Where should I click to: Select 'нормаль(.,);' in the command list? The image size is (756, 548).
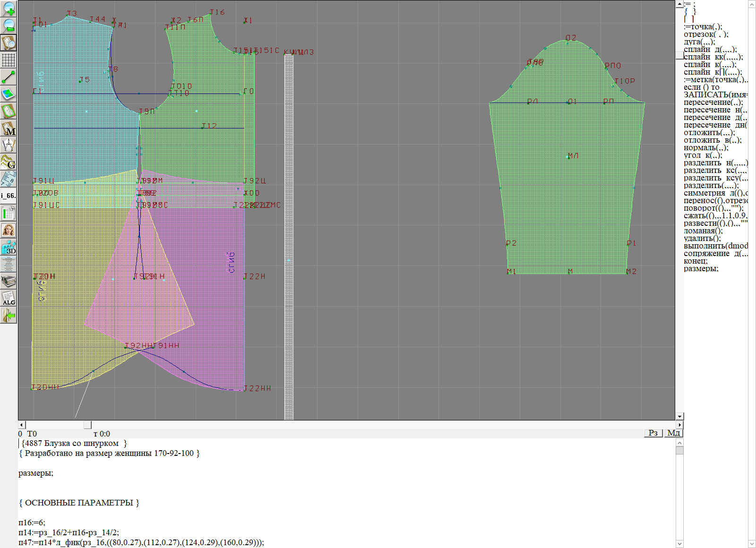[x=705, y=148]
